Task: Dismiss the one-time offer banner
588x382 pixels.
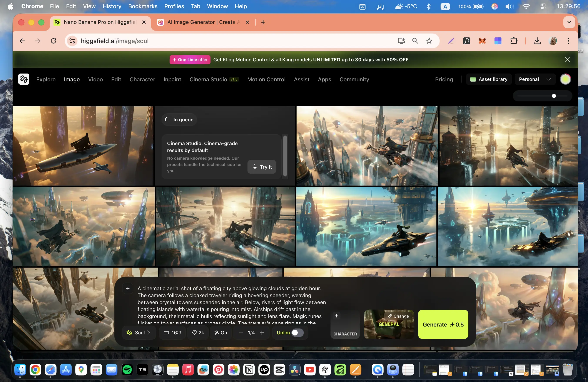Action: pos(567,60)
